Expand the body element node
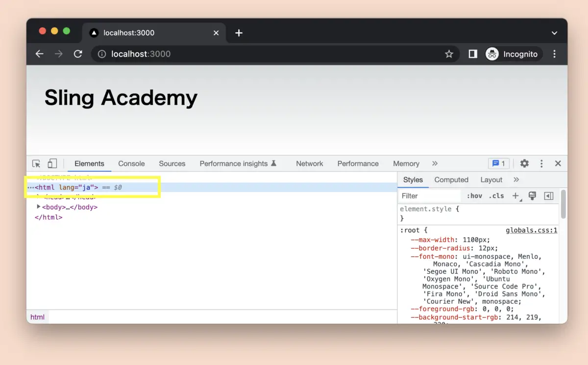The image size is (588, 365). (x=39, y=207)
